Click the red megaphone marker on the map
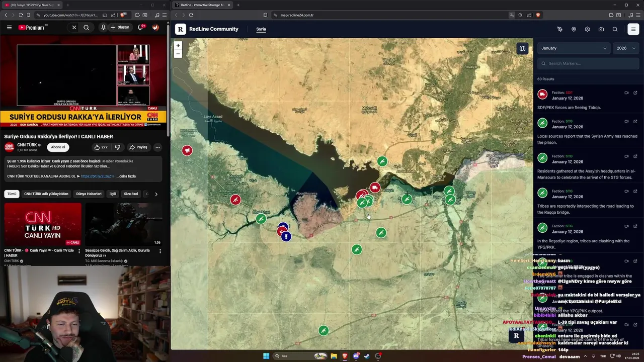The width and height of the screenshot is (644, 362). (x=187, y=150)
